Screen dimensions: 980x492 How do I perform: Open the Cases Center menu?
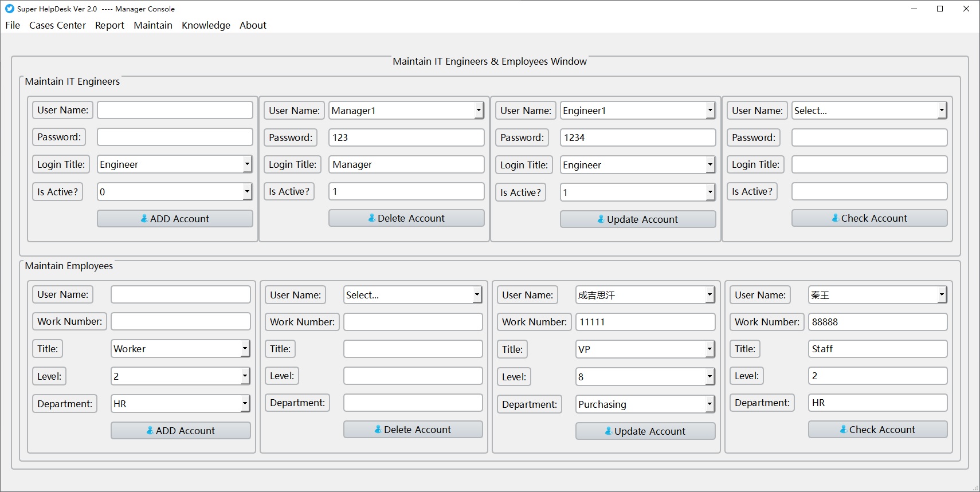[57, 25]
